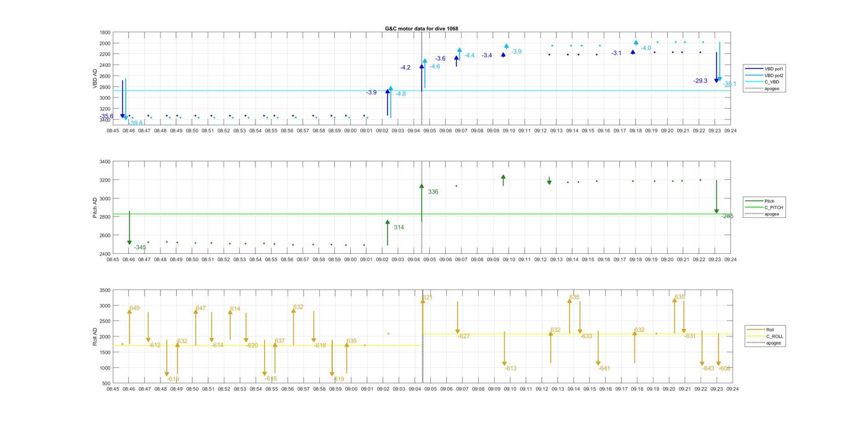The height and width of the screenshot is (430, 868).
Task: Click the '1500' y-axis tick on Roll plot
Action: point(105,352)
